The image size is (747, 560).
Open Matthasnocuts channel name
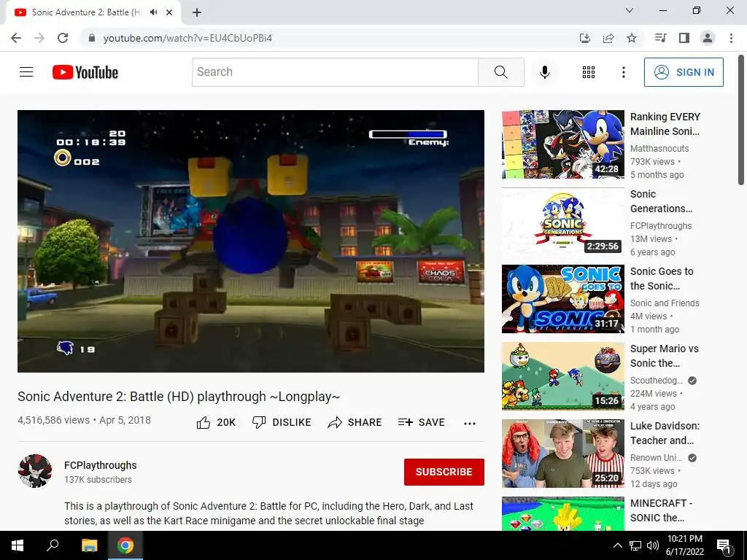point(659,149)
